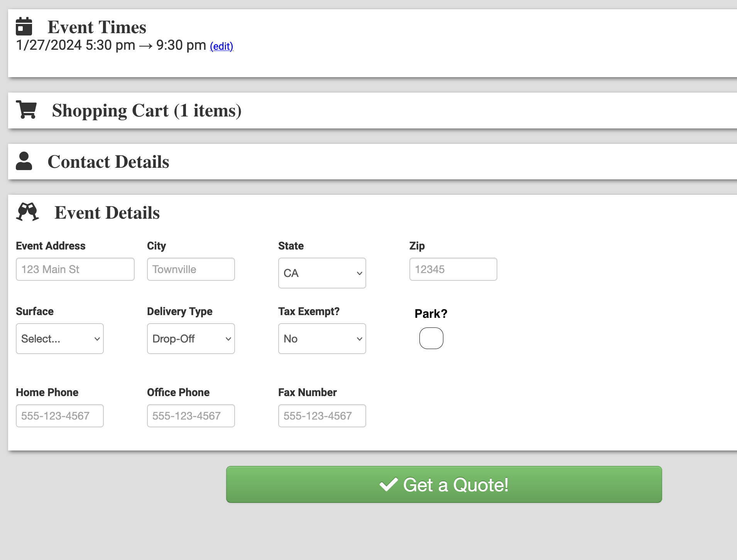This screenshot has width=737, height=560.
Task: Change the Tax Exempt dropdown
Action: click(x=322, y=339)
